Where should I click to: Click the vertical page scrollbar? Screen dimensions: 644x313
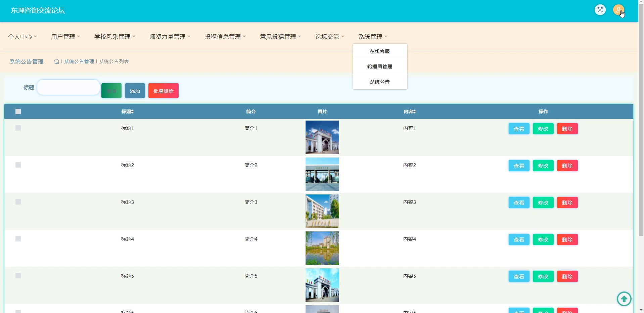point(641,121)
